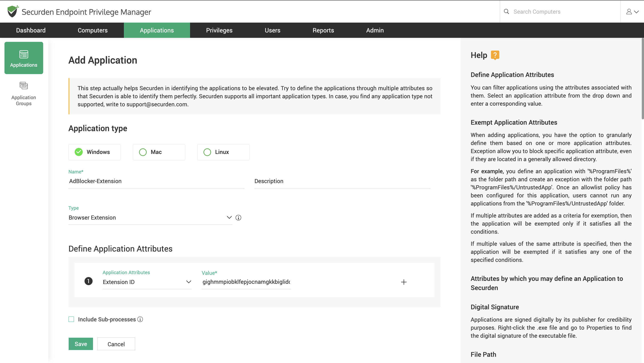Image resolution: width=644 pixels, height=363 pixels.
Task: Open the user account menu
Action: 632,11
